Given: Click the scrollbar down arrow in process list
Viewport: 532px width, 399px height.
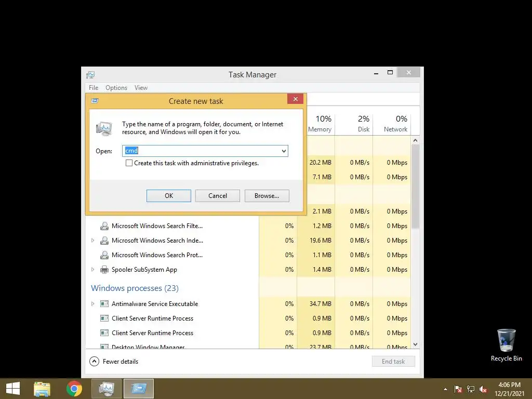Looking at the screenshot, I should pyautogui.click(x=415, y=344).
